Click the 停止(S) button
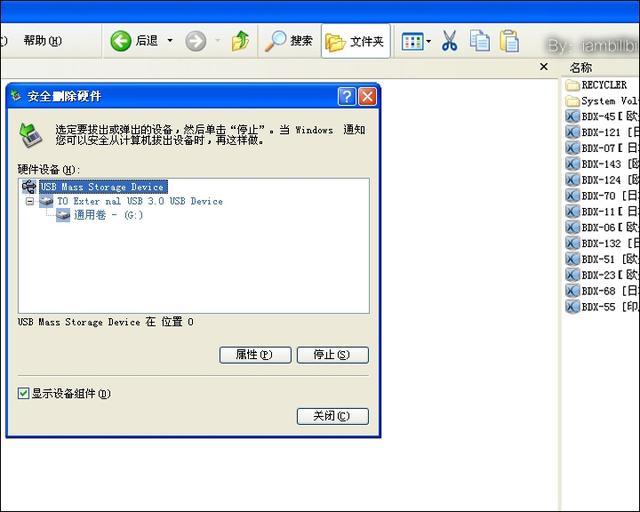The width and height of the screenshot is (640, 512). (x=333, y=355)
